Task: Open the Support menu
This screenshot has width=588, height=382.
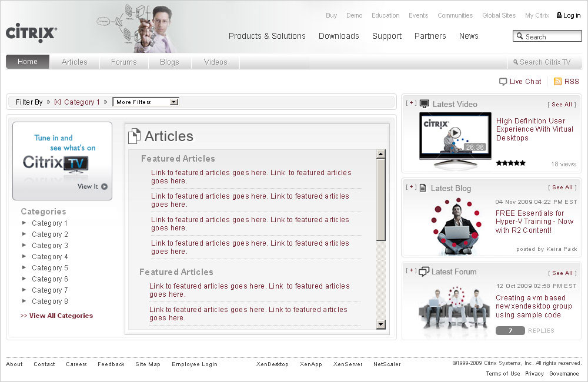Action: [x=387, y=36]
